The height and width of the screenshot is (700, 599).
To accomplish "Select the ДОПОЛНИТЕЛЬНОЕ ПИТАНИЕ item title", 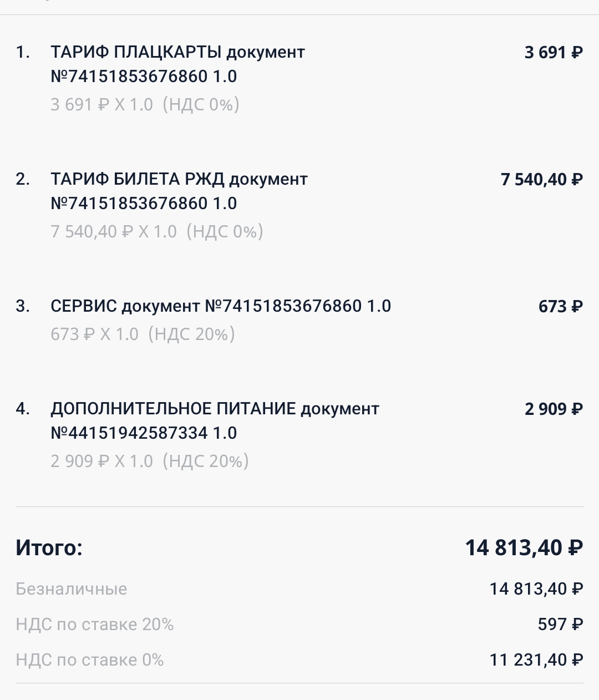I will [x=215, y=420].
